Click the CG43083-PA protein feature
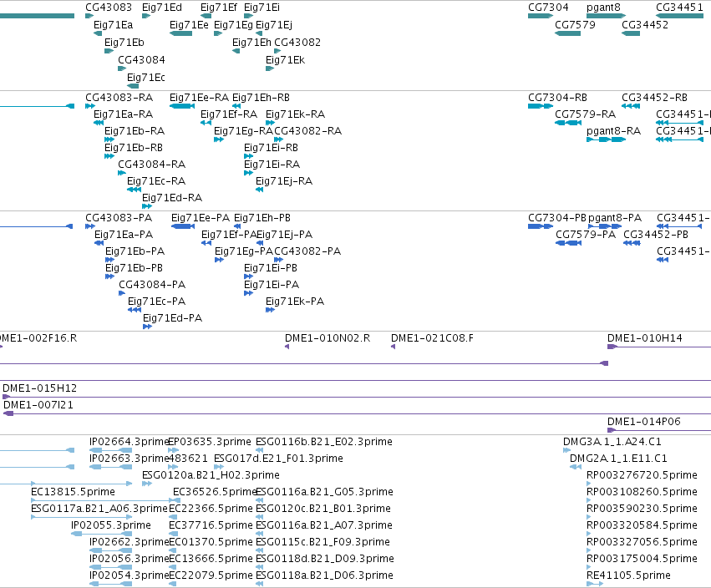Viewport: 711px width, 588px height. (x=89, y=226)
